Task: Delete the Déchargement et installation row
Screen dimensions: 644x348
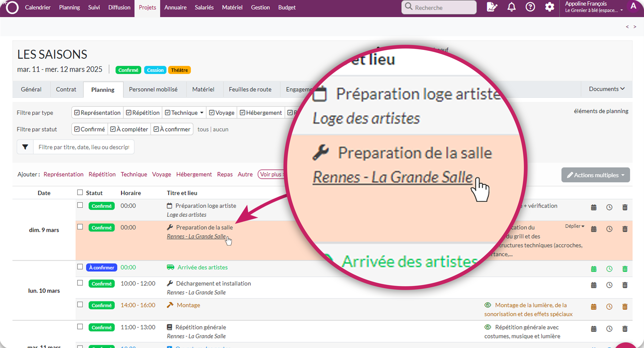Action: 625,285
